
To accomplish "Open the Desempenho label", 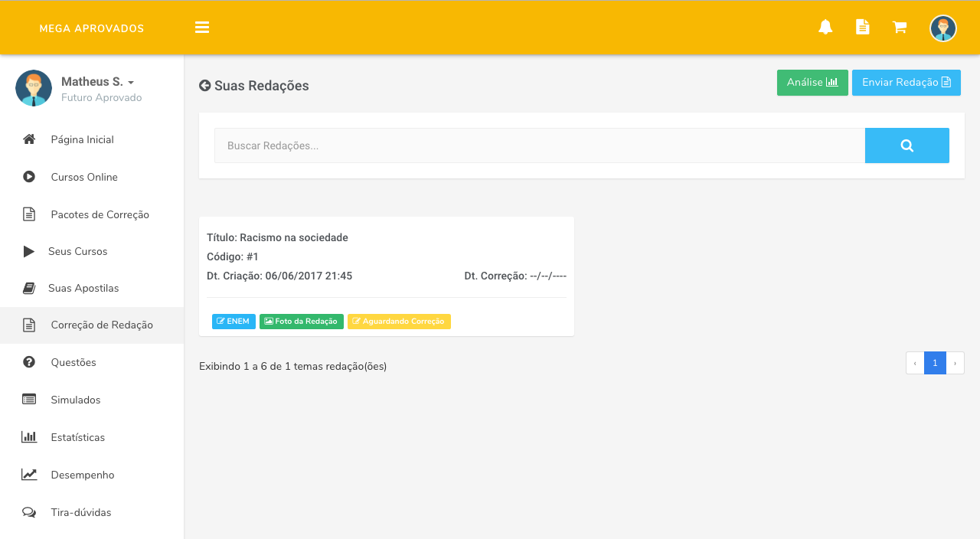I will pos(83,475).
